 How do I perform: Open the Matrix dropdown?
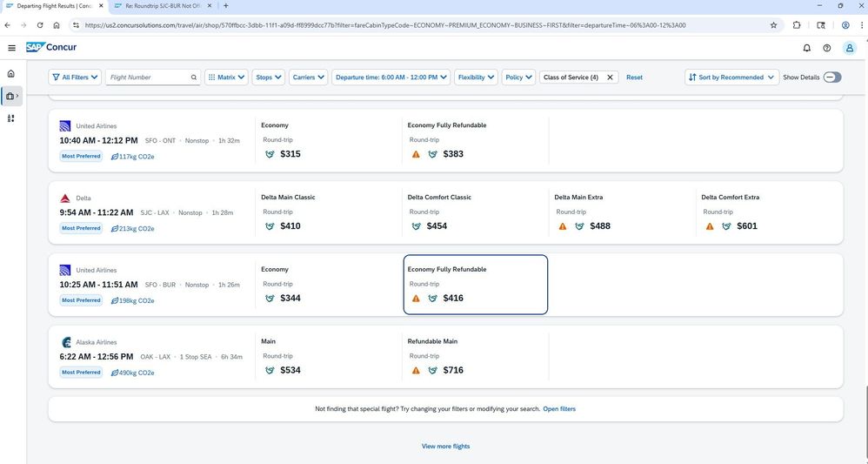click(226, 77)
